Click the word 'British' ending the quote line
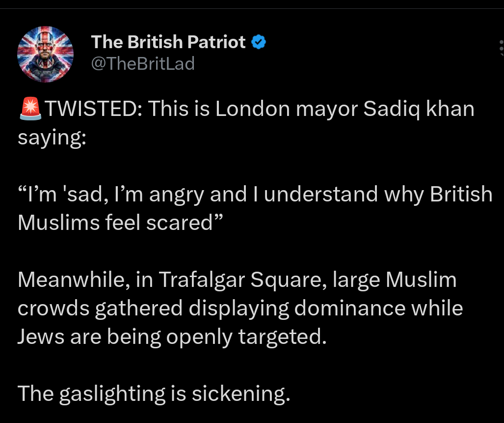Screen dimensions: 504x423 click(461, 195)
